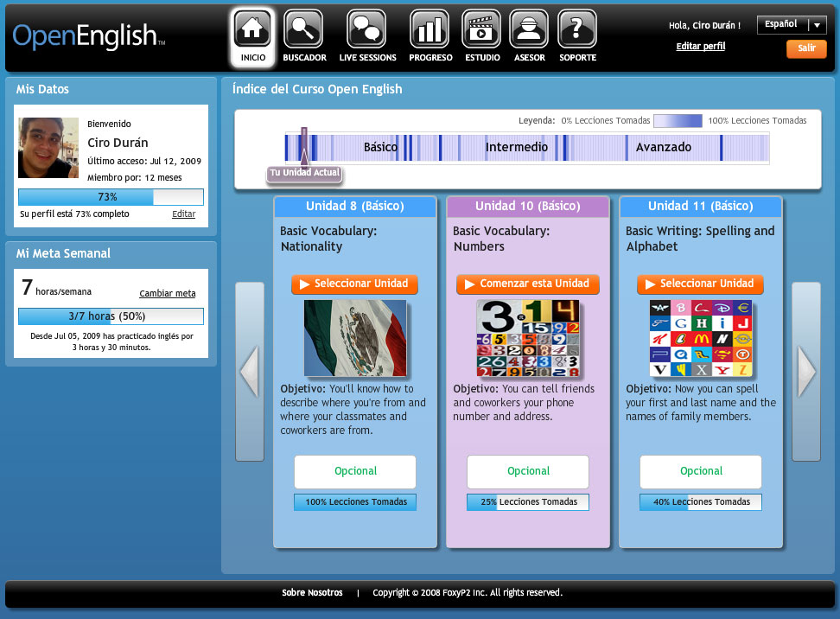Click the Copyright 2008 FoxyP2 Inc. text
Screen dimensions: 840x619
468,593
